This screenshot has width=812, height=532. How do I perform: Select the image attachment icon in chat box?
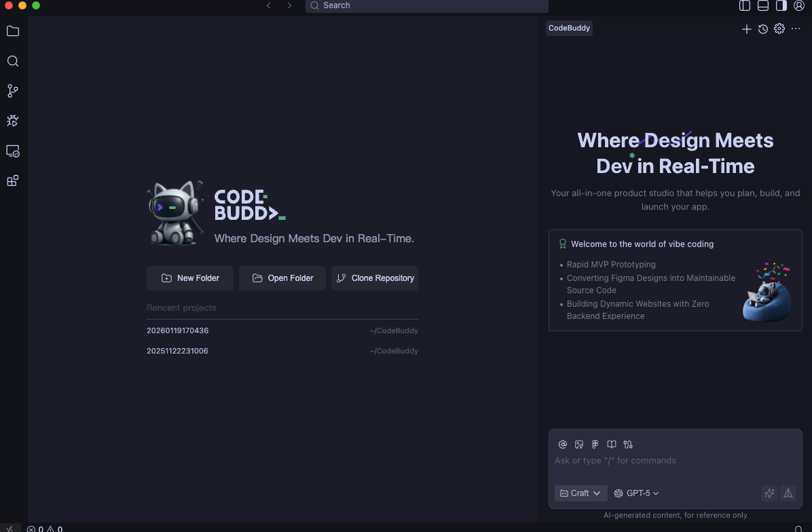click(579, 444)
